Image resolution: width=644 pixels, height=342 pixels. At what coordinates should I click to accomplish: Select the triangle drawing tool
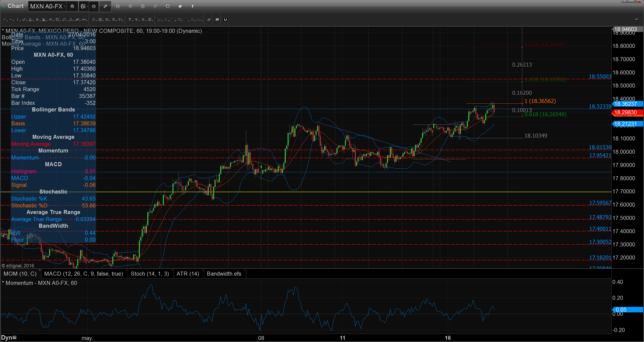click(71, 20)
